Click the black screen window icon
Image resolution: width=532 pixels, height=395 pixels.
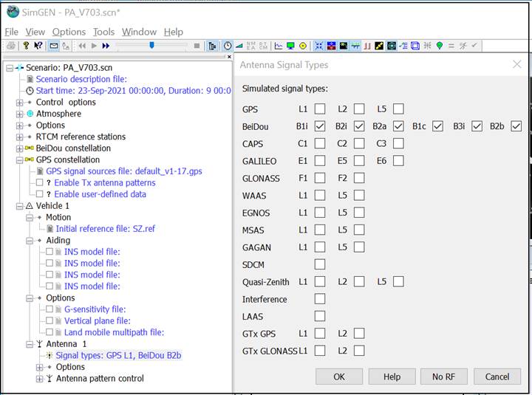pos(344,46)
